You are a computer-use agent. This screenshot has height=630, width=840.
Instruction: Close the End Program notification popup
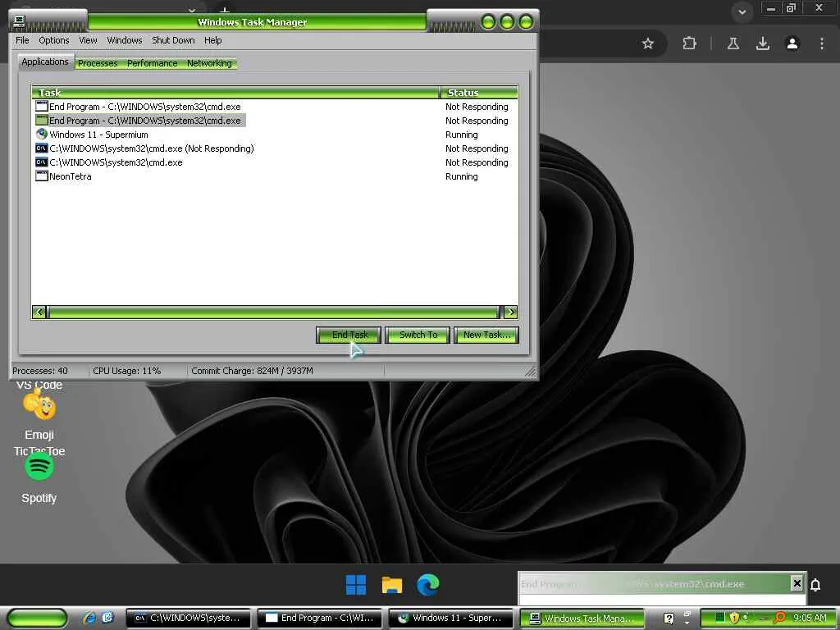point(797,583)
